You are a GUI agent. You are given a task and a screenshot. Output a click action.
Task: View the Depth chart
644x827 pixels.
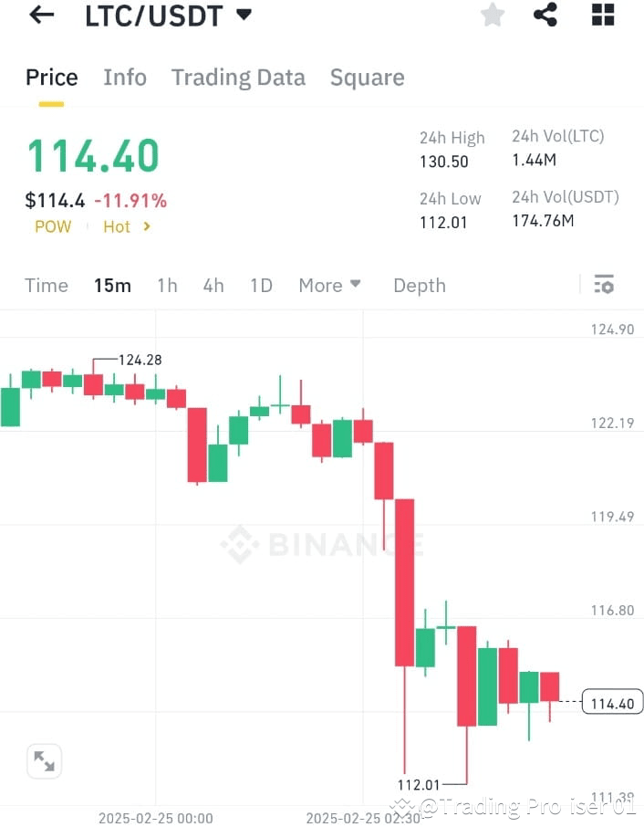click(x=419, y=285)
